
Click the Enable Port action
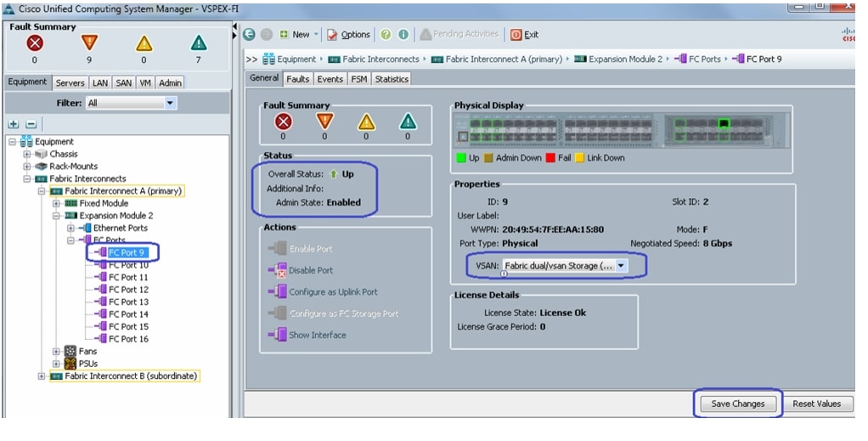tap(301, 249)
